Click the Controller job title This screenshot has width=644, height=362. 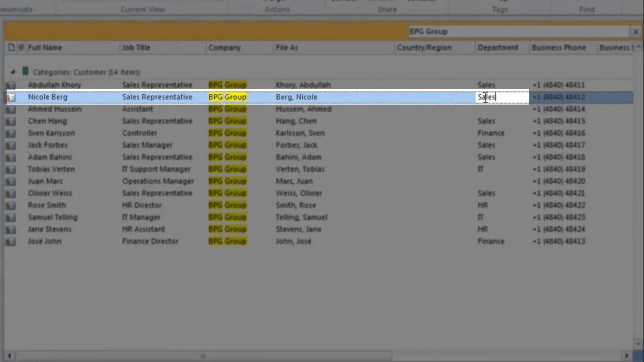(x=140, y=133)
